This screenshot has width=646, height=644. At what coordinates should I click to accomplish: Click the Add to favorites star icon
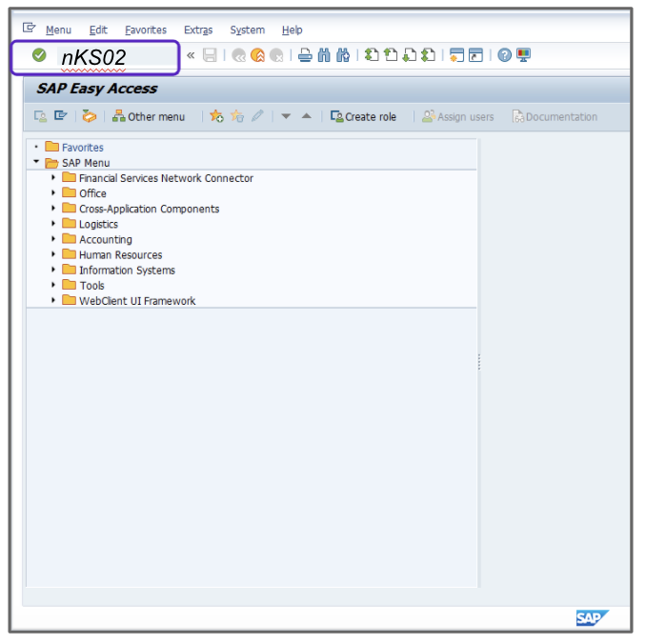(x=216, y=116)
